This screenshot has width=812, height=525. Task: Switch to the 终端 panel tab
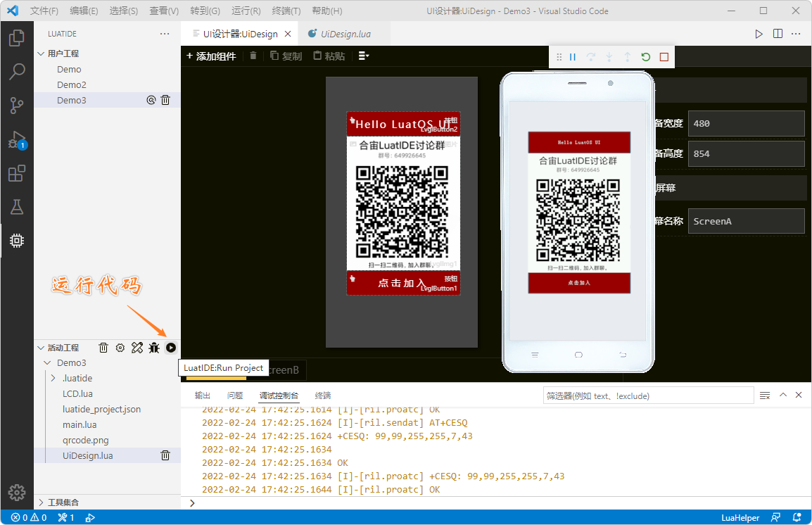[x=323, y=396]
